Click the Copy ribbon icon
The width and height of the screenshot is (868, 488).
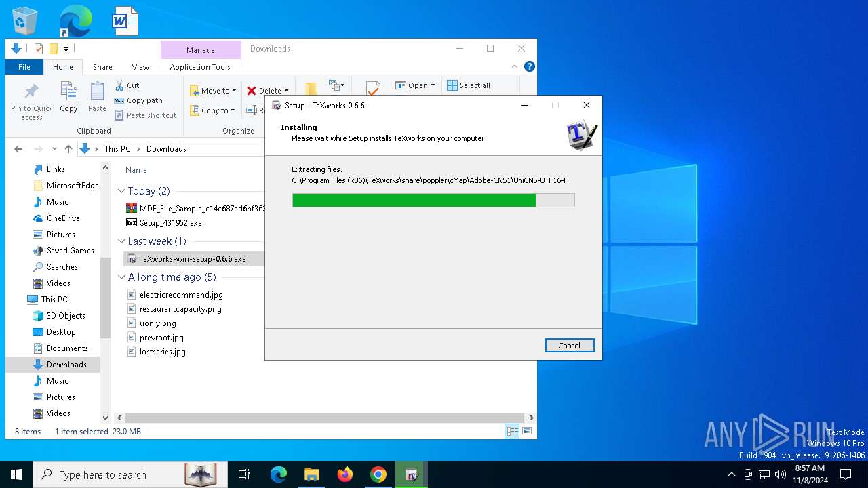[68, 97]
